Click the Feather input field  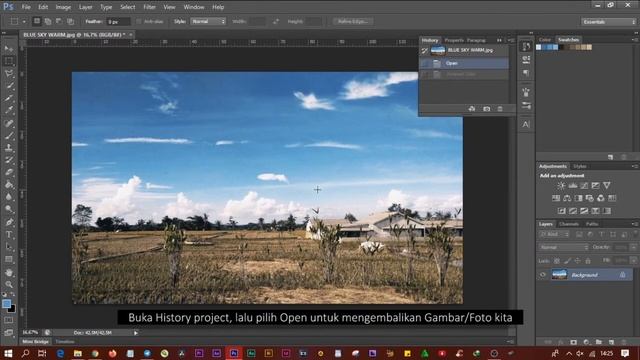click(118, 22)
